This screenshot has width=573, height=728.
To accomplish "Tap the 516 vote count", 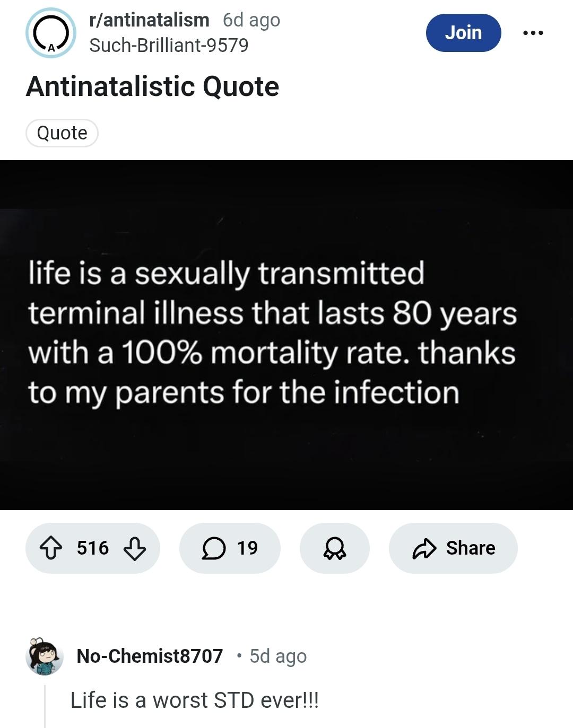I will tap(93, 548).
